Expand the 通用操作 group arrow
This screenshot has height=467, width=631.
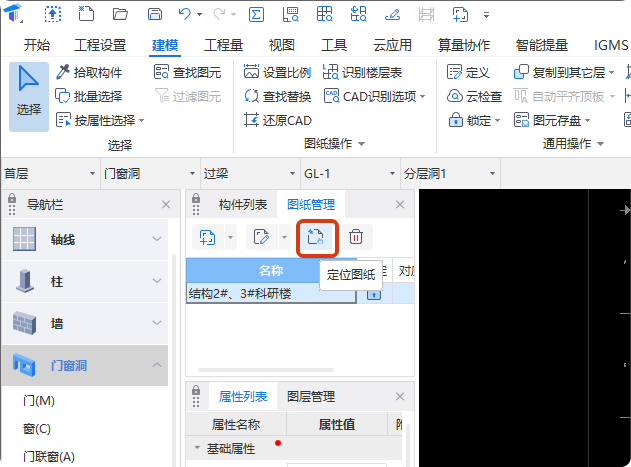pyautogui.click(x=600, y=144)
